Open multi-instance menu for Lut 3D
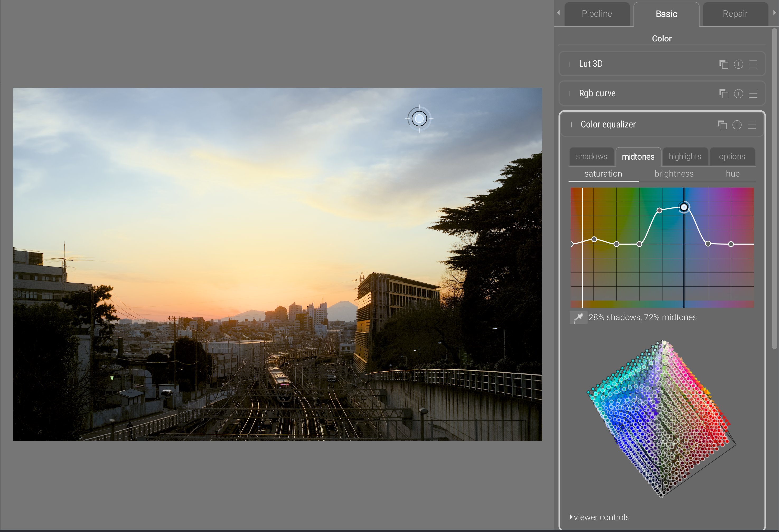Screen dimensions: 779x532 [724, 64]
